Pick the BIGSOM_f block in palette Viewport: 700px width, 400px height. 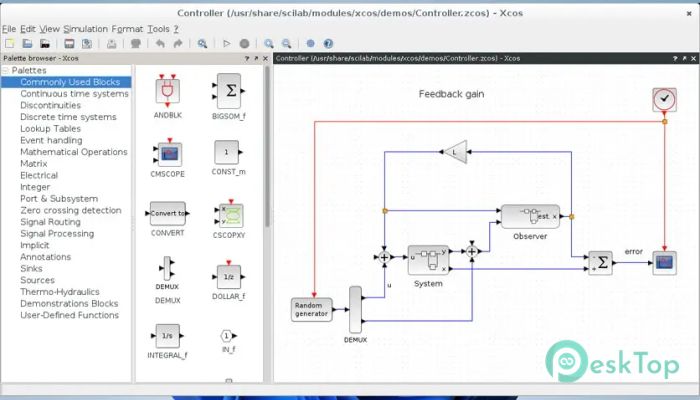click(229, 91)
